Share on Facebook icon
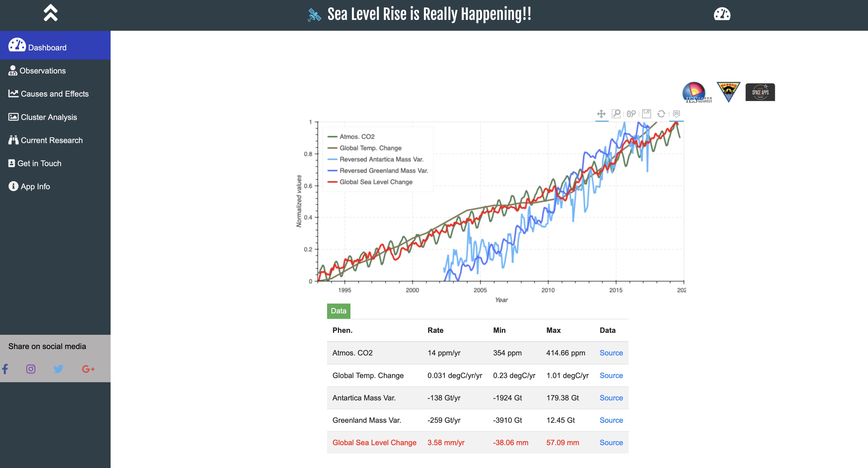Viewport: 868px width, 468px height. 5,369
